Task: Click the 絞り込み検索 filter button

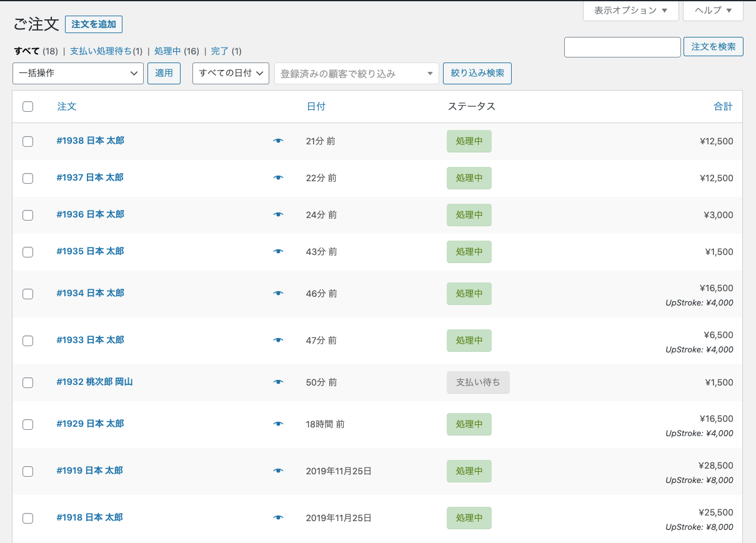Action: click(x=477, y=73)
